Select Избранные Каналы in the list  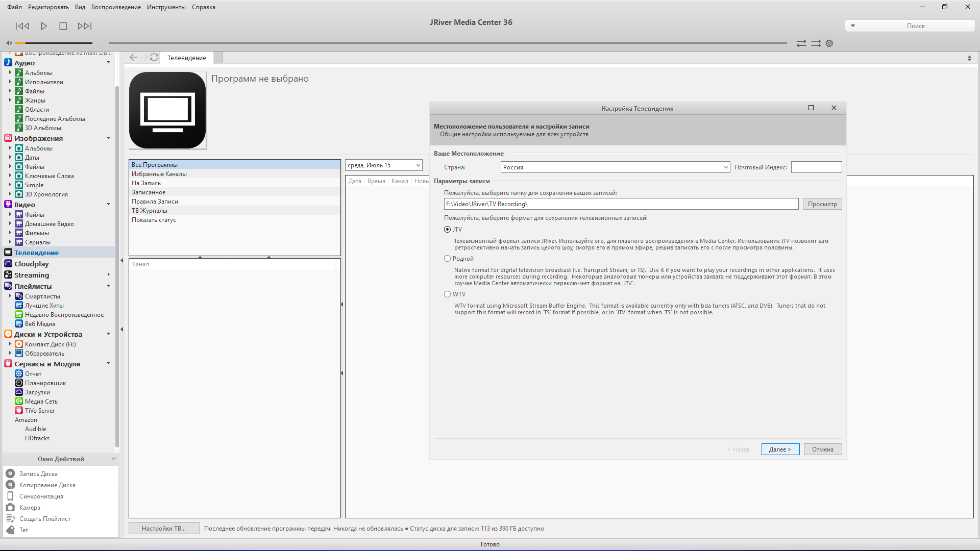(x=234, y=174)
